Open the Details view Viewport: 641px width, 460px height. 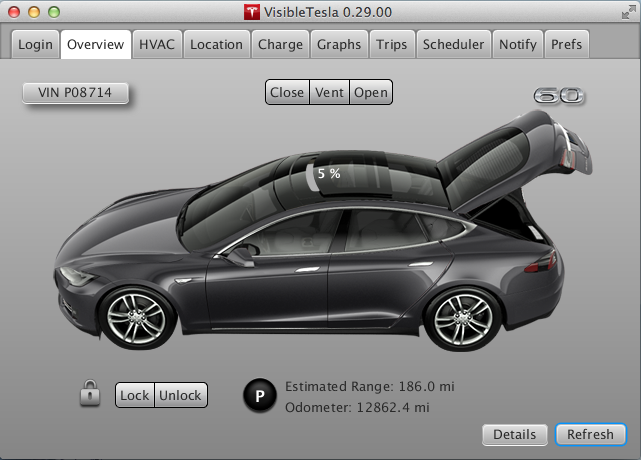pos(515,434)
